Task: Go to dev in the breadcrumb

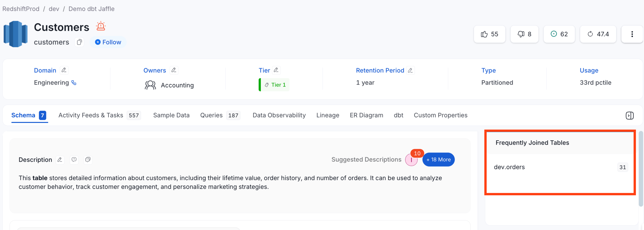Action: [54, 9]
